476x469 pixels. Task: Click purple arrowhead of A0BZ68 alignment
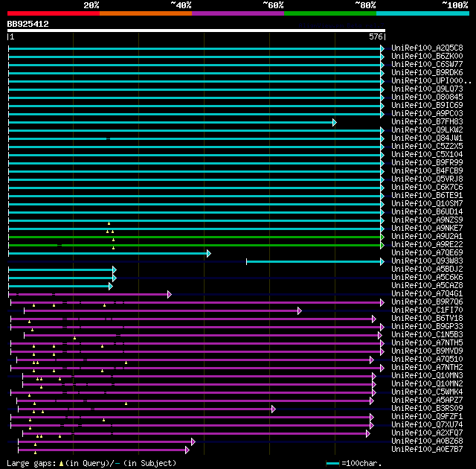point(193,442)
